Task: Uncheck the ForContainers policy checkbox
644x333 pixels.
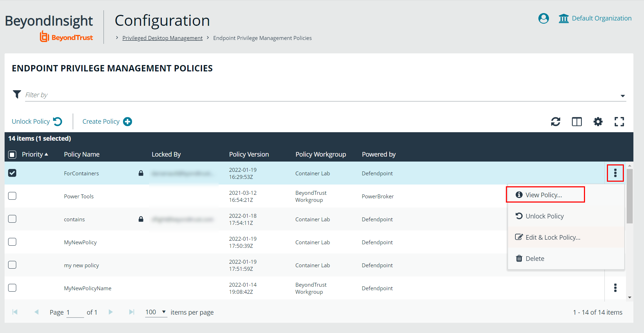Action: 12,173
